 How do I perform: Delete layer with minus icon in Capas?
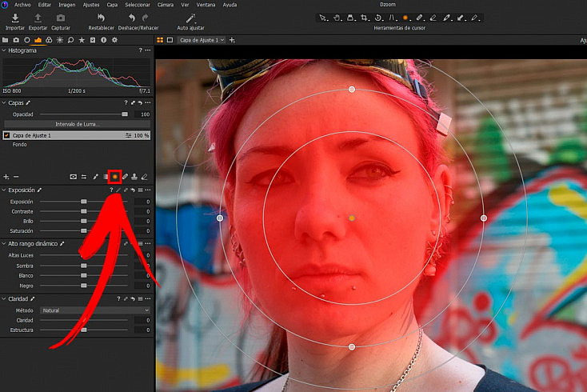(x=16, y=177)
